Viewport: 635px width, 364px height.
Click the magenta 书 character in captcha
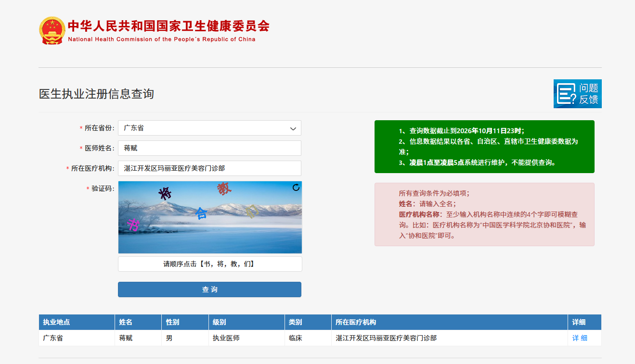pos(133,224)
